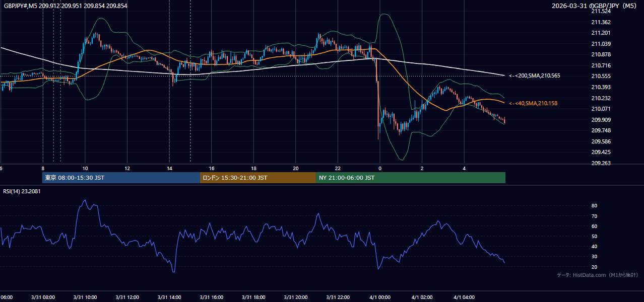
Task: Click the RSI axis 40 level label
Action: (594, 246)
